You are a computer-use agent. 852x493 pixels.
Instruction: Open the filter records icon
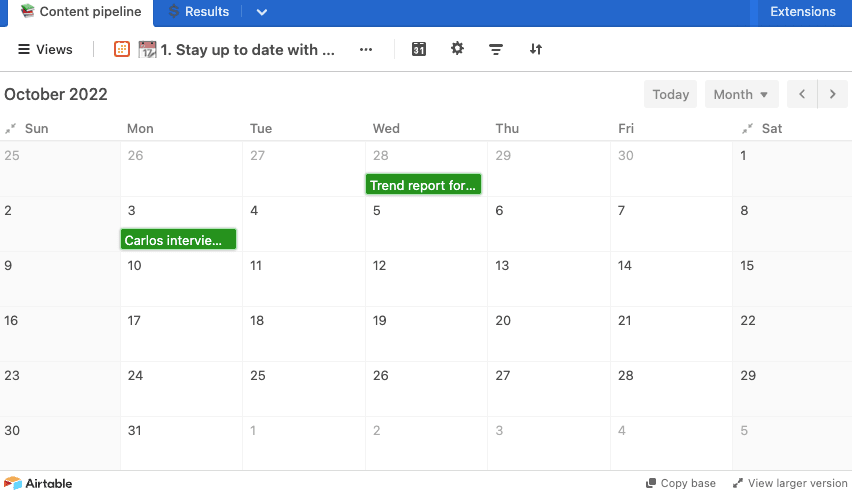(x=496, y=49)
